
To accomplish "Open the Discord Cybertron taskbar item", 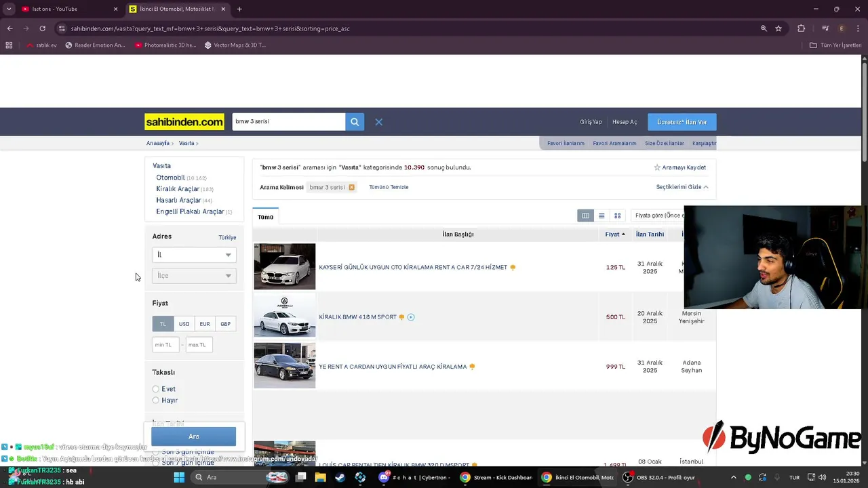I will click(414, 477).
